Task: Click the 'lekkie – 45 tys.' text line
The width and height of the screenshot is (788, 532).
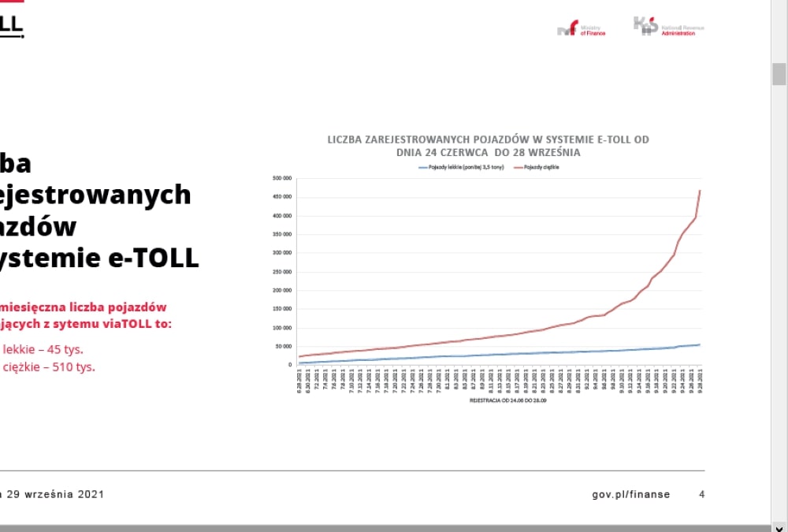Action: tap(43, 349)
